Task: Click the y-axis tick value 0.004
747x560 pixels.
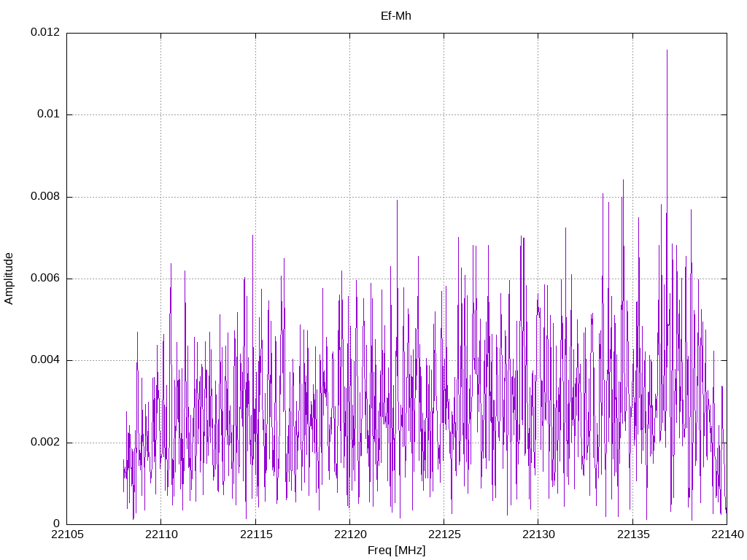Action: [45, 360]
